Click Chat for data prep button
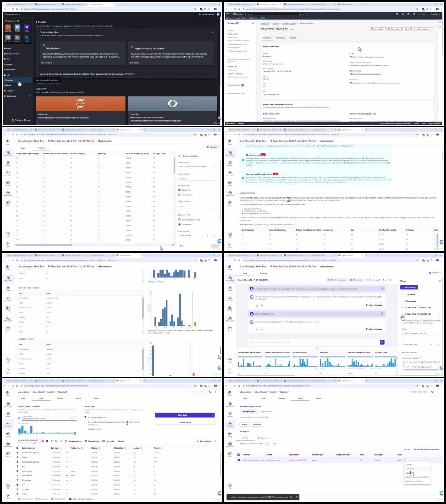446x504 pixels. pyautogui.click(x=337, y=280)
